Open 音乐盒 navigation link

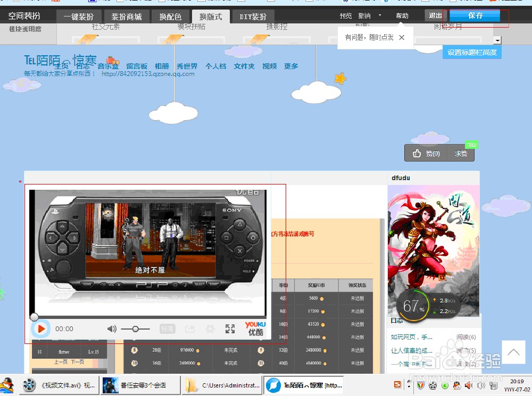point(108,66)
